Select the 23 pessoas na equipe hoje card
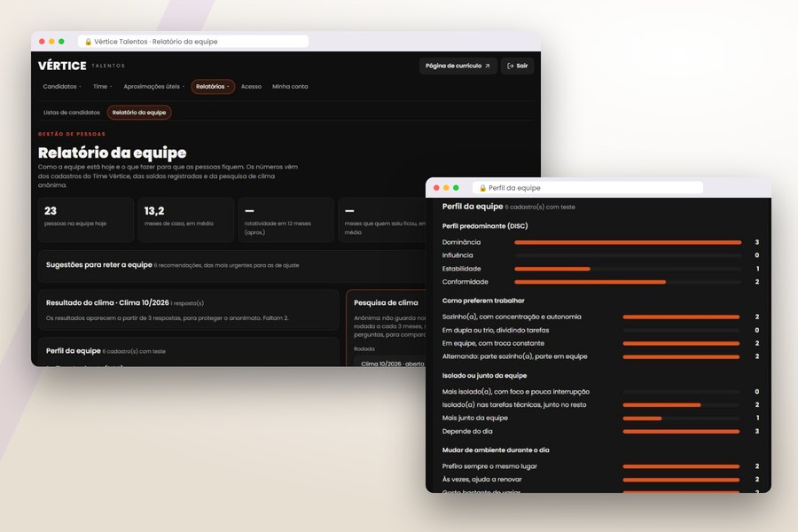 (x=86, y=219)
